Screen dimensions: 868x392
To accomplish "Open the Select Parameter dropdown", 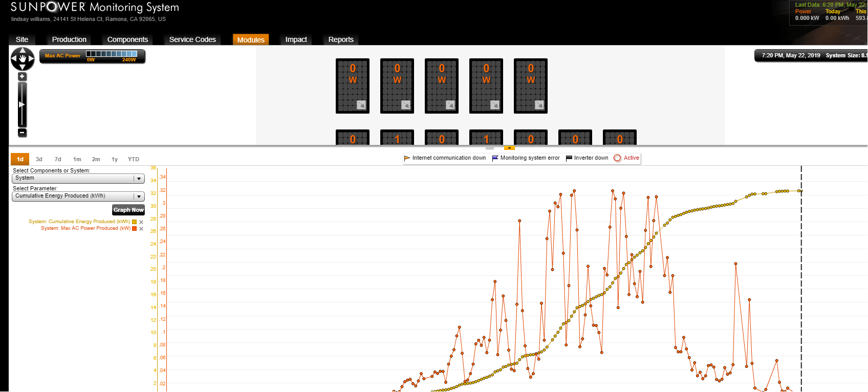I will [x=78, y=197].
